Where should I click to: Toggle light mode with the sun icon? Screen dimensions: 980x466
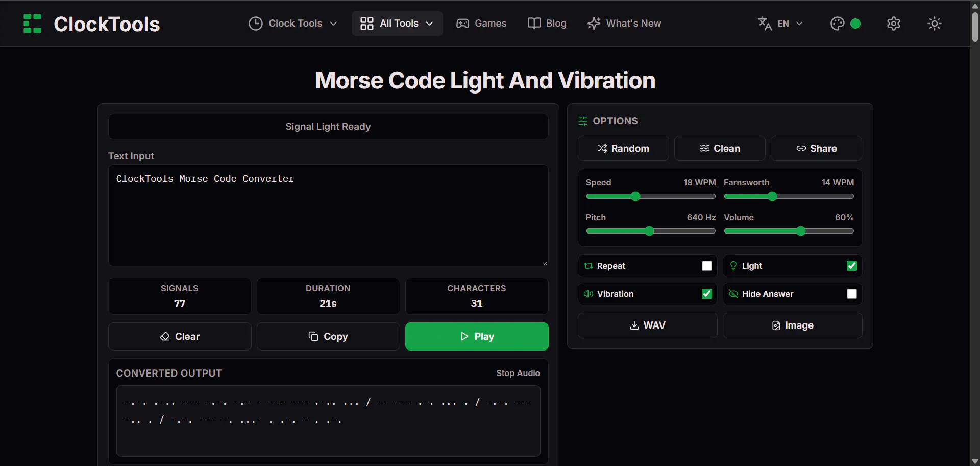coord(935,24)
